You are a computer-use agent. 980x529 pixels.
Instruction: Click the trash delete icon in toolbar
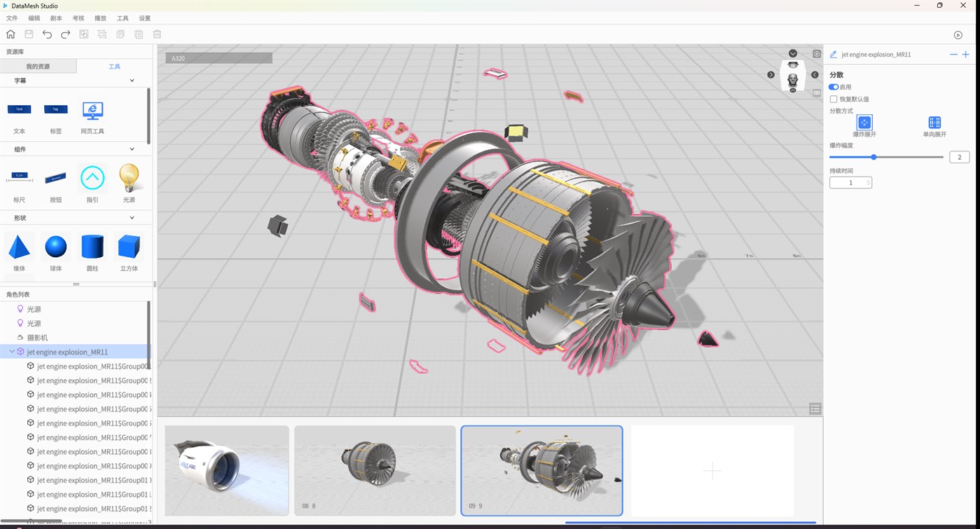click(x=157, y=34)
